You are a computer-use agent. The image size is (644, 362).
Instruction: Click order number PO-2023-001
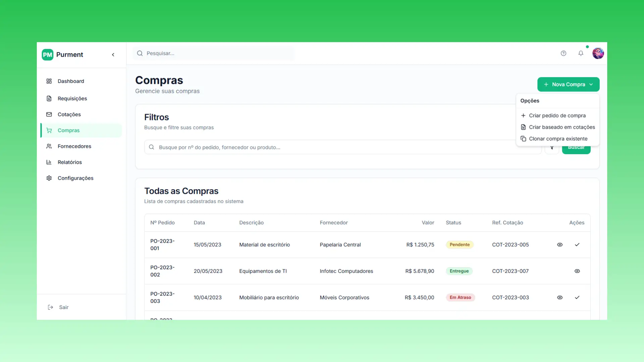coord(162,245)
